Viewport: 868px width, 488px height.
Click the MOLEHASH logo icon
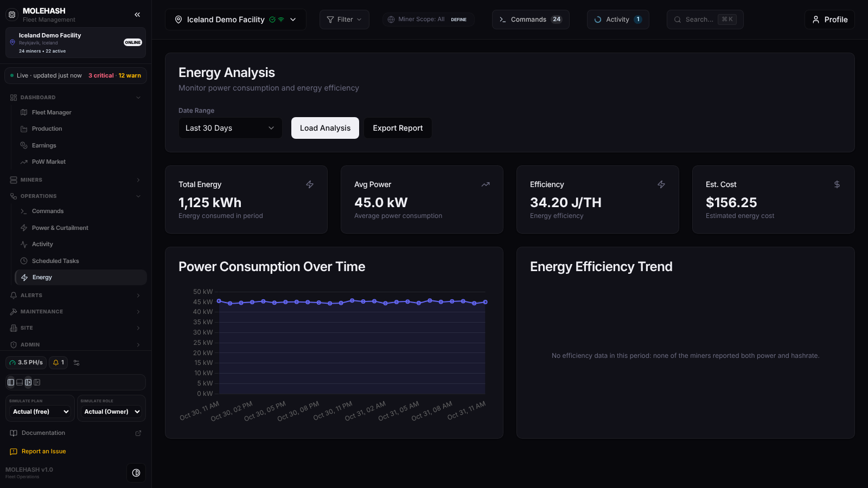pos(12,15)
